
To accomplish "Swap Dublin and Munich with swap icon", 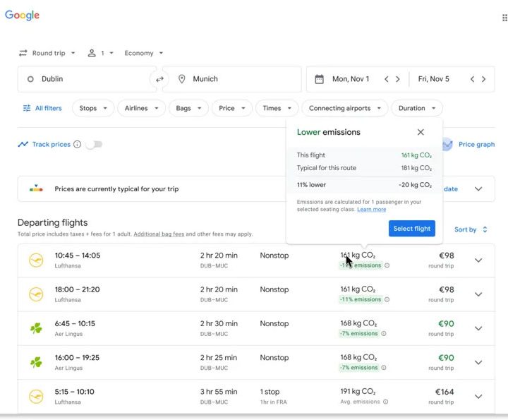I will point(159,79).
